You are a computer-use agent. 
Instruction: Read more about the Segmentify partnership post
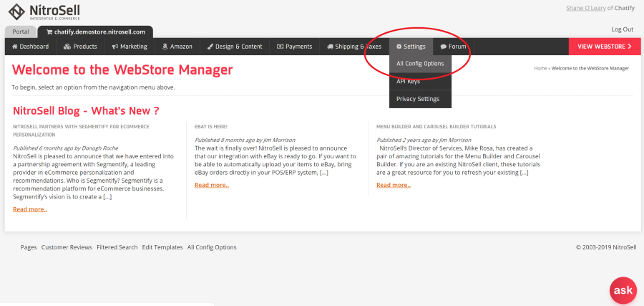tap(30, 209)
